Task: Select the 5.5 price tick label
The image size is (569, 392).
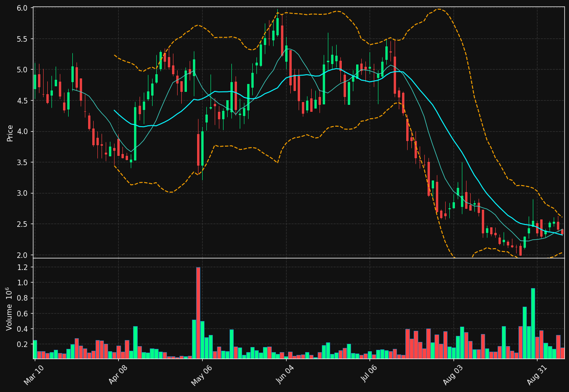Action: (23, 39)
